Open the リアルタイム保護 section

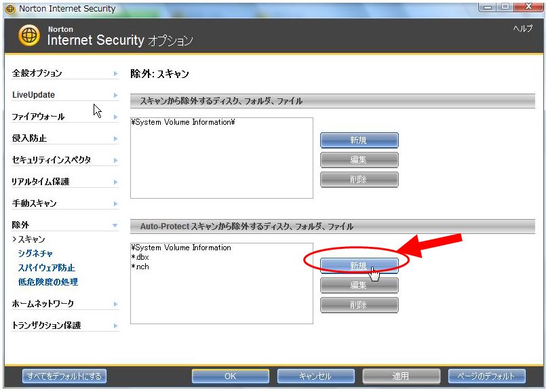click(41, 181)
